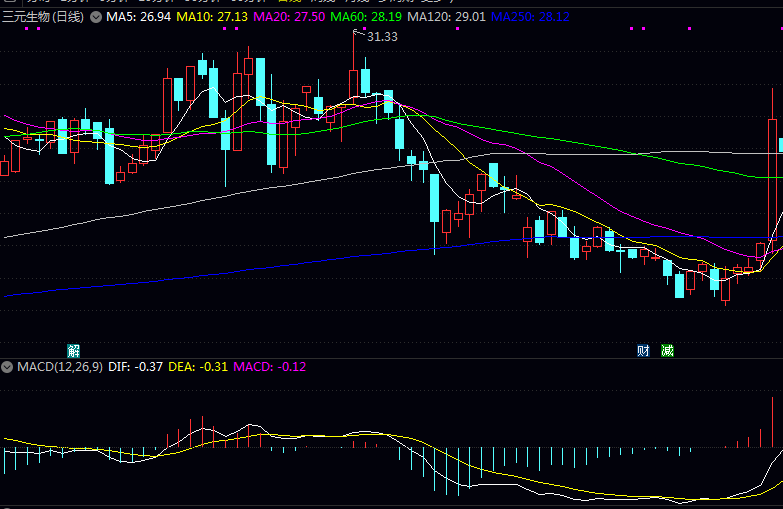This screenshot has height=509, width=783.
Task: Click the magenta dot marker at far top-right
Action: pos(689,29)
